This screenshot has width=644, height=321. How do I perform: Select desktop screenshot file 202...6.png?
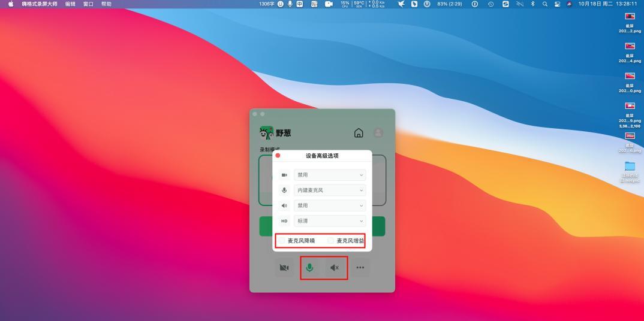point(630,143)
